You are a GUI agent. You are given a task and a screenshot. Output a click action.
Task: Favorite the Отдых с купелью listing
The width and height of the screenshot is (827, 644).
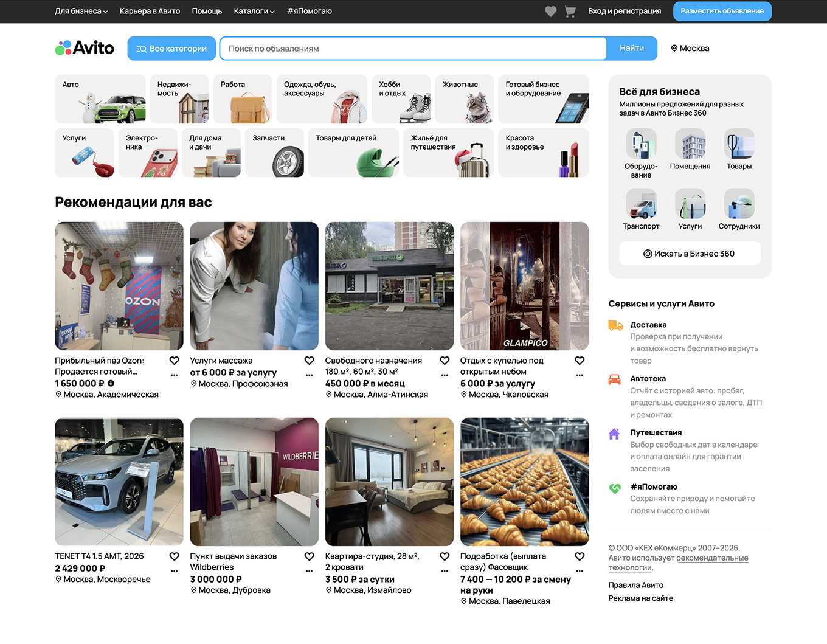[580, 361]
